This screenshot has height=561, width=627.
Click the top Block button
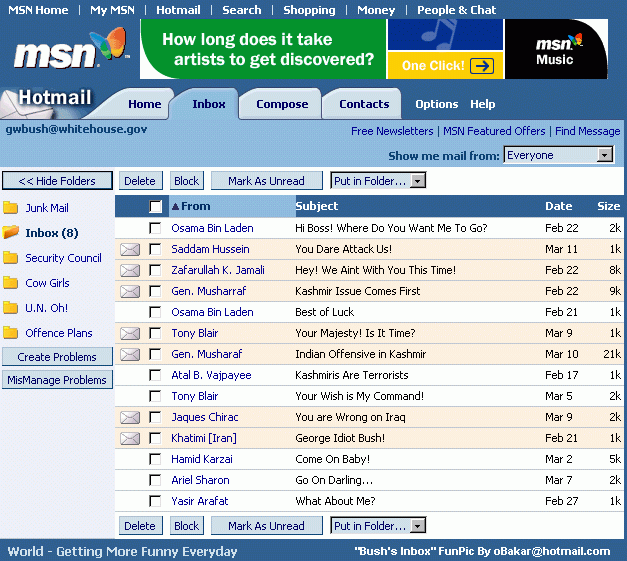(187, 181)
